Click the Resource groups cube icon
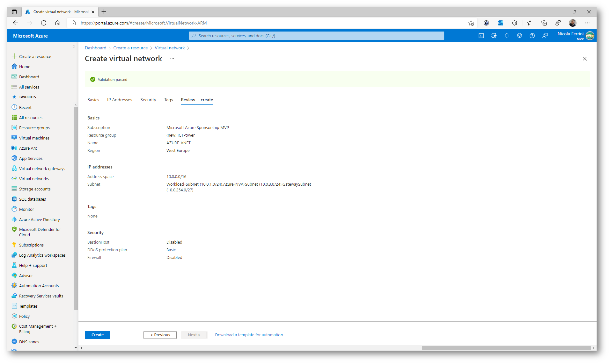 click(14, 128)
